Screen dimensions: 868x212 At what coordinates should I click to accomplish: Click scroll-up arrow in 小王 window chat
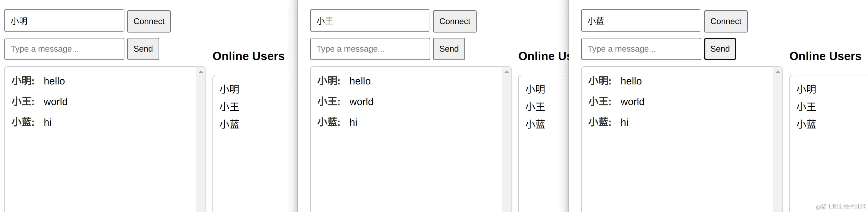click(x=506, y=72)
